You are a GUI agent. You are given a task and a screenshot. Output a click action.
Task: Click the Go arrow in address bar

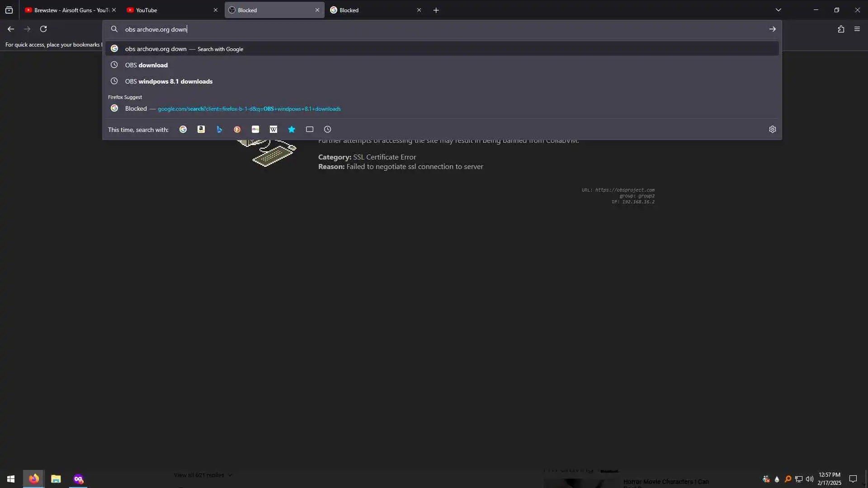coord(772,29)
